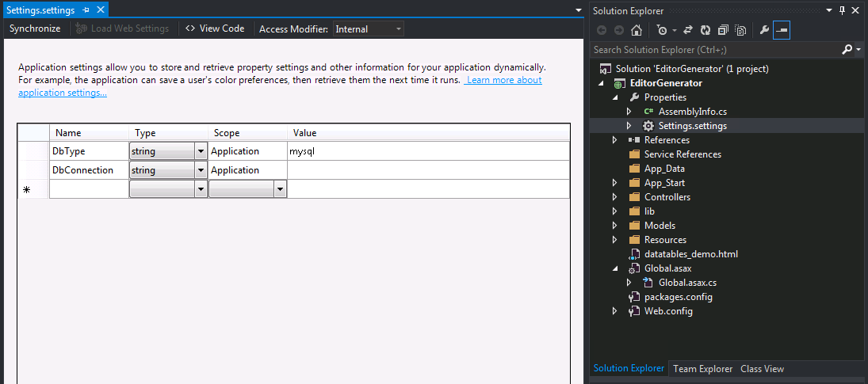Expand the Controllers folder
The width and height of the screenshot is (868, 384).
[615, 197]
